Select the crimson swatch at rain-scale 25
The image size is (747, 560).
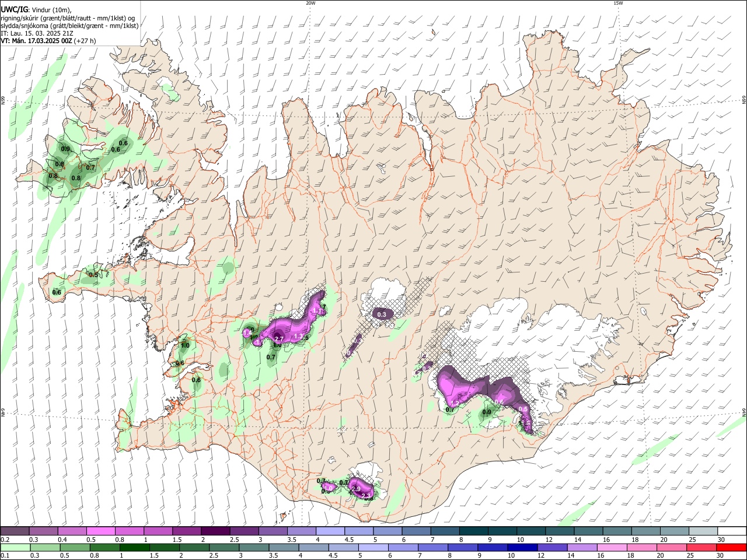point(701,548)
